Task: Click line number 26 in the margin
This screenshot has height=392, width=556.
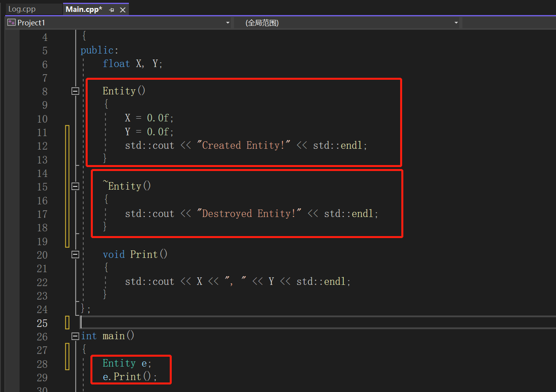Action: 42,337
